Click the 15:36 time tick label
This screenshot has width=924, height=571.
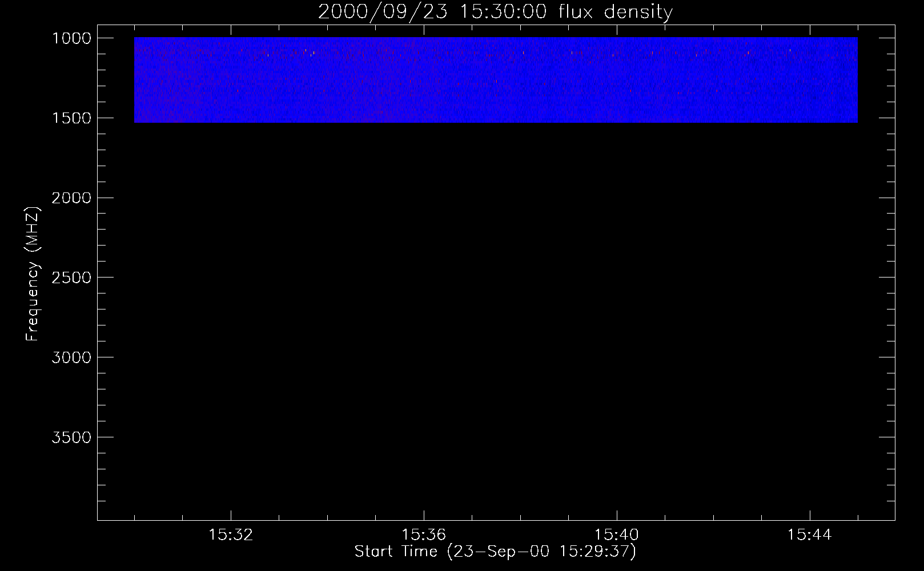(424, 535)
